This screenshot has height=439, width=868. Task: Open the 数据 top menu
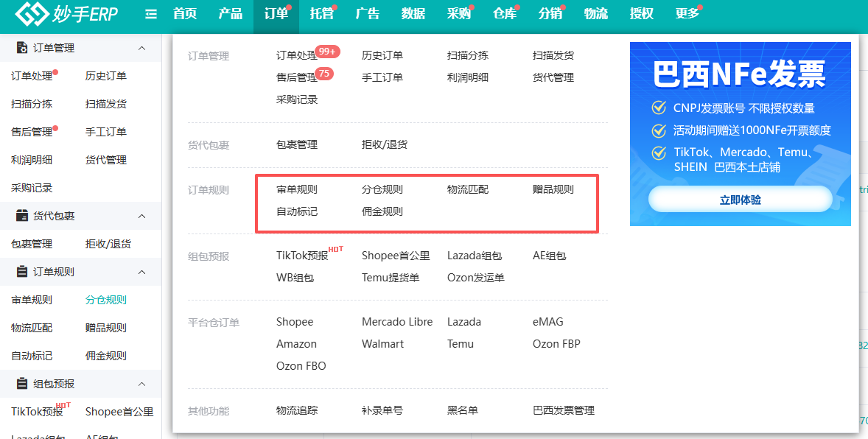point(413,14)
